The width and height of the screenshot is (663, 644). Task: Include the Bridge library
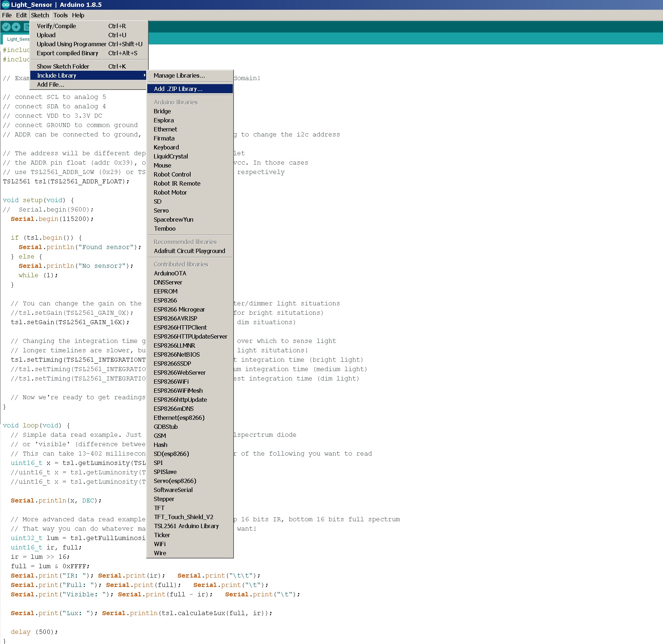point(190,111)
